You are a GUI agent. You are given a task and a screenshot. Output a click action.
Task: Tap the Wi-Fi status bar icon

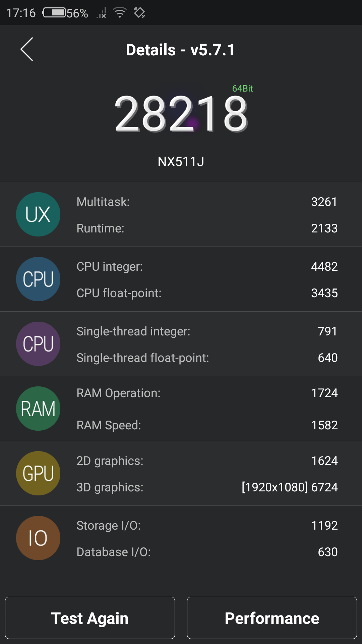120,13
